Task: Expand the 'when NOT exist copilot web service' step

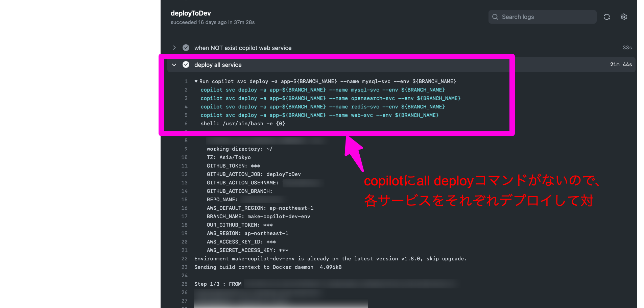Action: click(x=174, y=48)
